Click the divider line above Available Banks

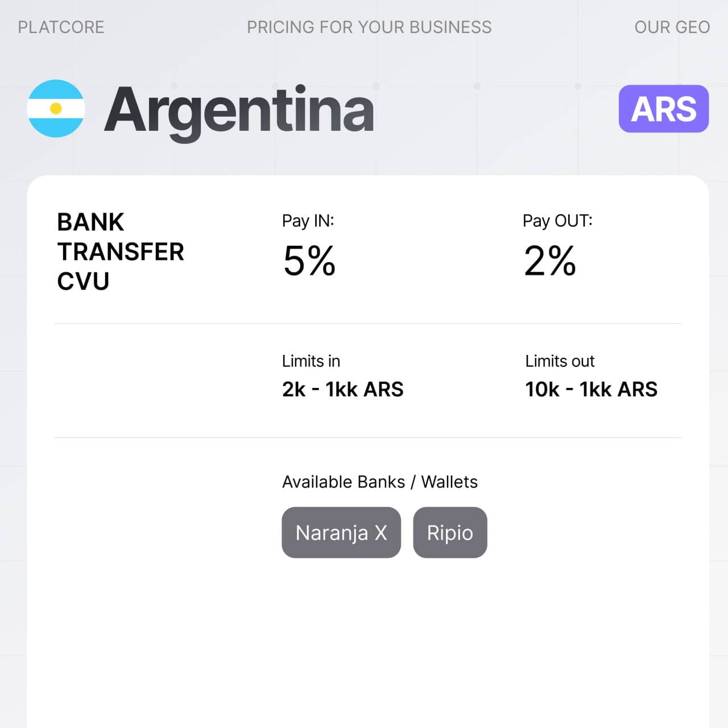367,437
